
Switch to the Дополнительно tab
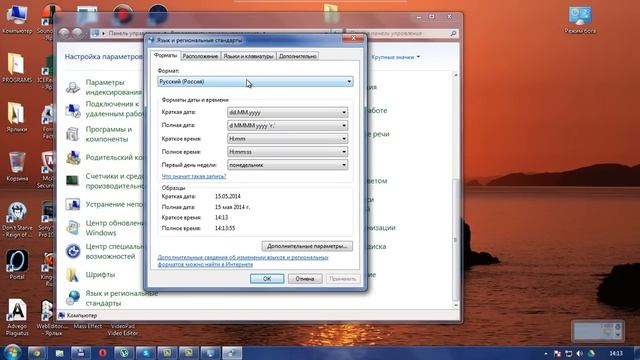point(298,56)
